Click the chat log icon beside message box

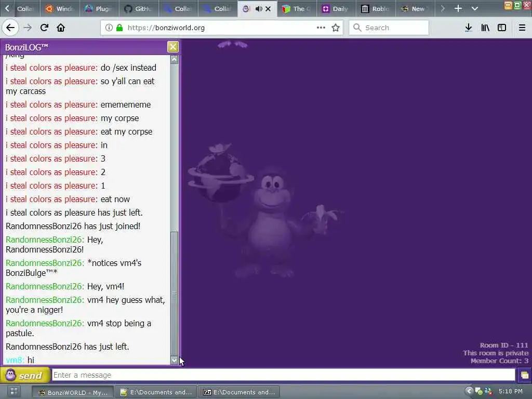524,375
